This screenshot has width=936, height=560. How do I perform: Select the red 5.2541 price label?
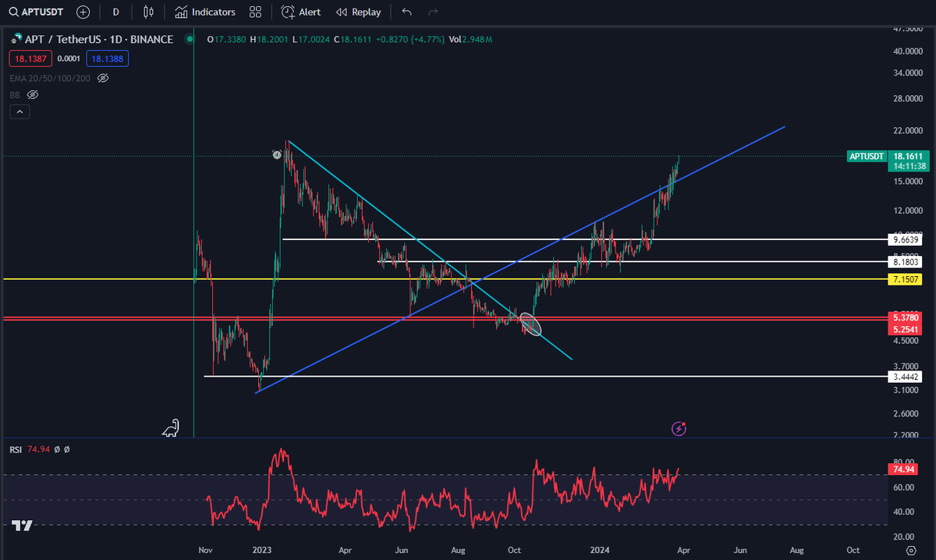coord(905,329)
